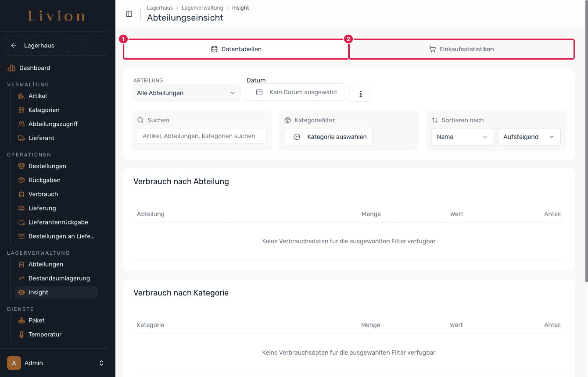Click Menge header in Verbrauch nach Kategorie

[371, 325]
